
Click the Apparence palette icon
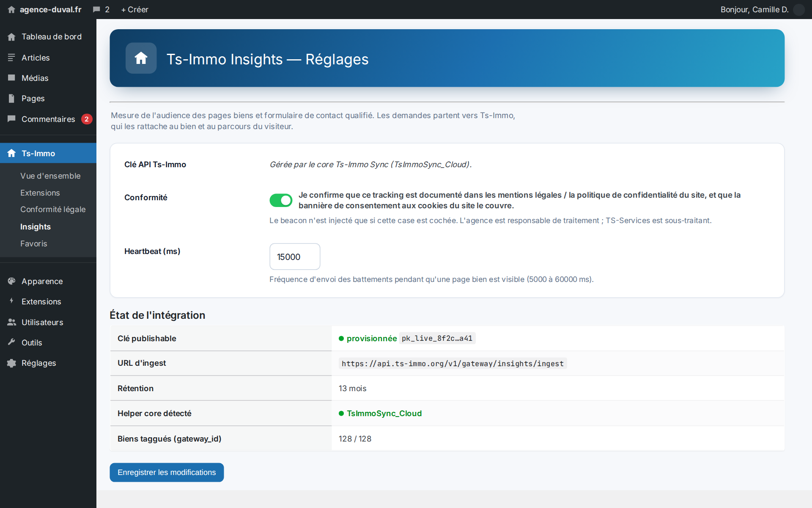[x=11, y=281]
